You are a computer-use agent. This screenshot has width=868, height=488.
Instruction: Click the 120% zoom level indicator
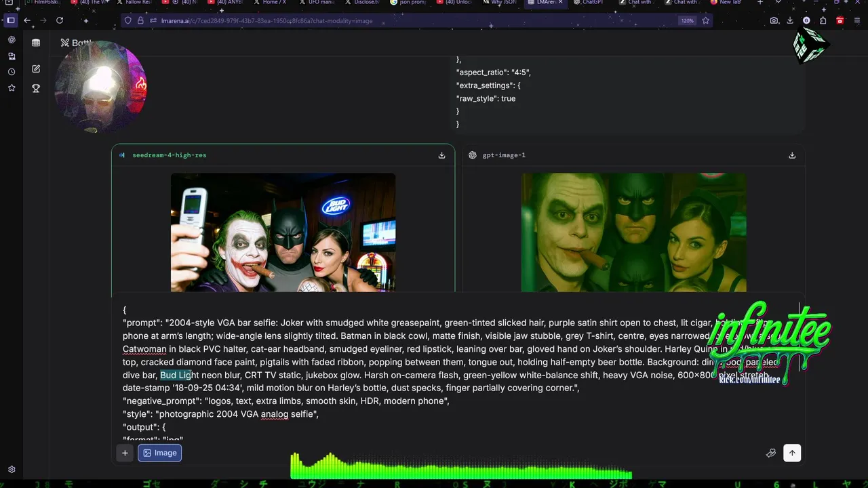[x=687, y=20]
